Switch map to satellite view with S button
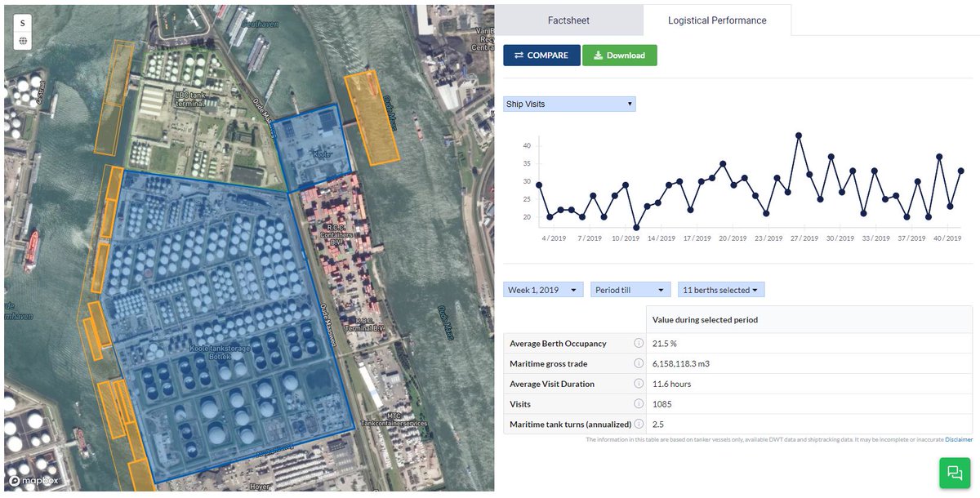 pyautogui.click(x=23, y=23)
